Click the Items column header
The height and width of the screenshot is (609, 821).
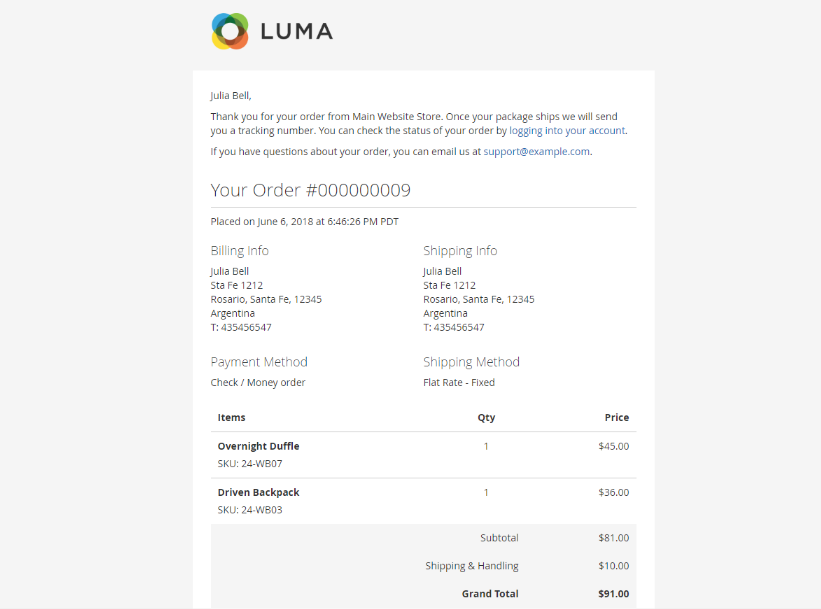tap(231, 418)
